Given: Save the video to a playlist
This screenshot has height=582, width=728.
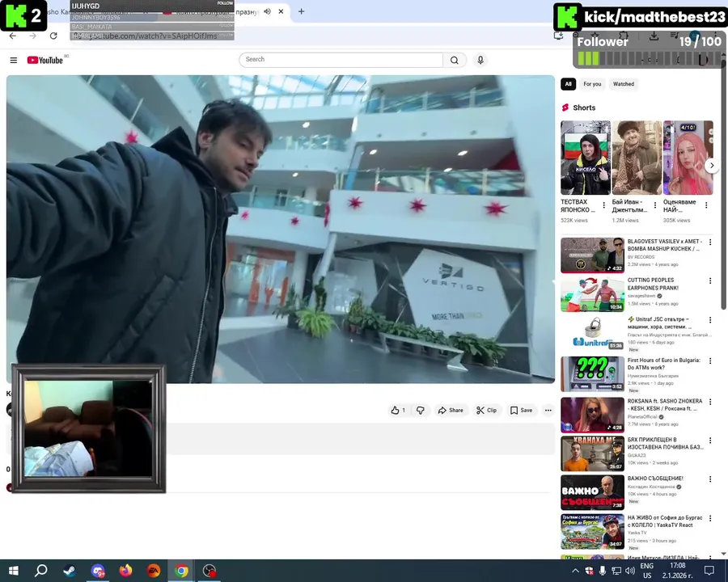Looking at the screenshot, I should 522,411.
